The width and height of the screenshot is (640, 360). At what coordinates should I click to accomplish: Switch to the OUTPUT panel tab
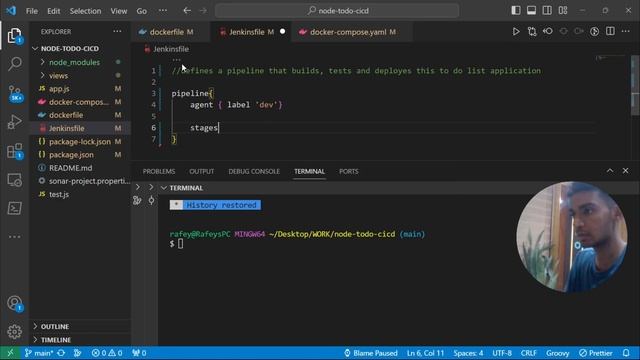pyautogui.click(x=201, y=171)
